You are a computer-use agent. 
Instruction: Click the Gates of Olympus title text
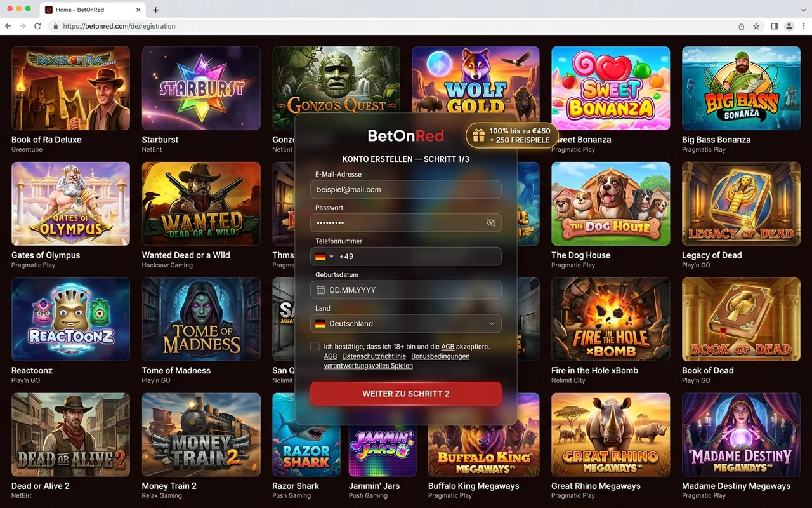tap(46, 255)
